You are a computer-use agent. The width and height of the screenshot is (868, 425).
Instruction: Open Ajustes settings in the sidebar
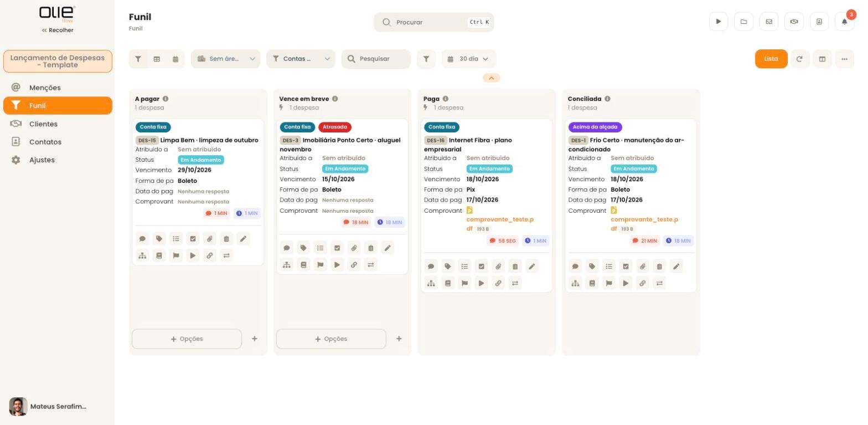pos(58,160)
